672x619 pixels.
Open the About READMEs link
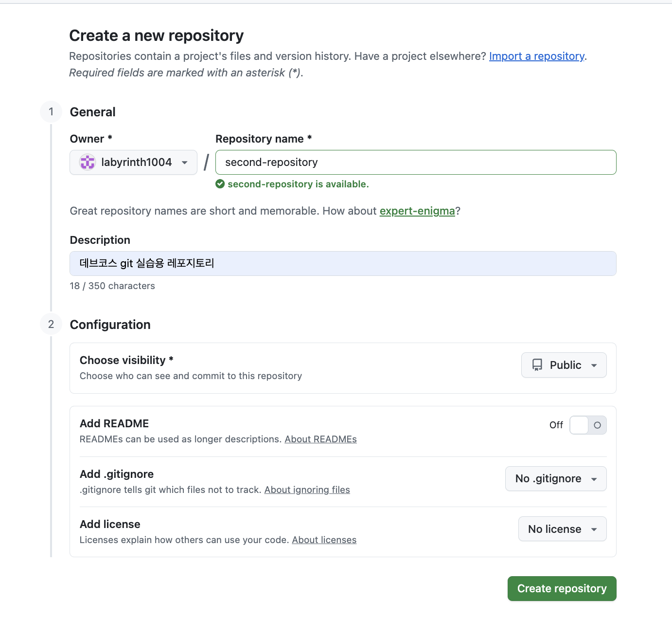tap(320, 439)
